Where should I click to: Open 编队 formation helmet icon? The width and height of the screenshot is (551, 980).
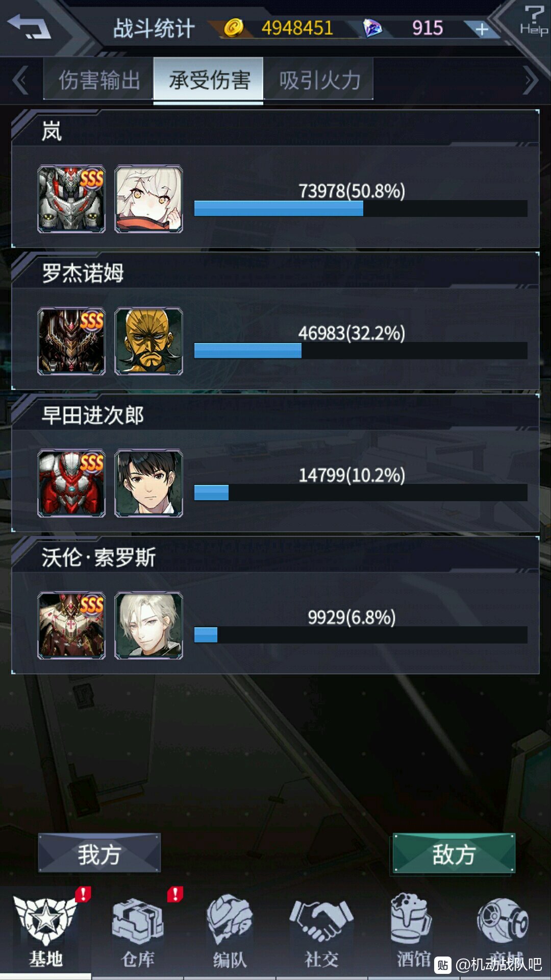pyautogui.click(x=230, y=932)
